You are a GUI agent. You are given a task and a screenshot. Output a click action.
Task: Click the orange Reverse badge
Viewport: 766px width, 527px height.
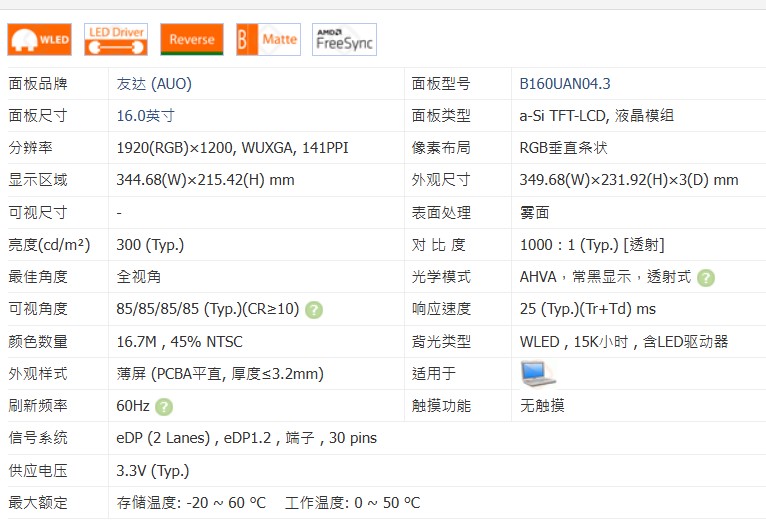tap(192, 40)
